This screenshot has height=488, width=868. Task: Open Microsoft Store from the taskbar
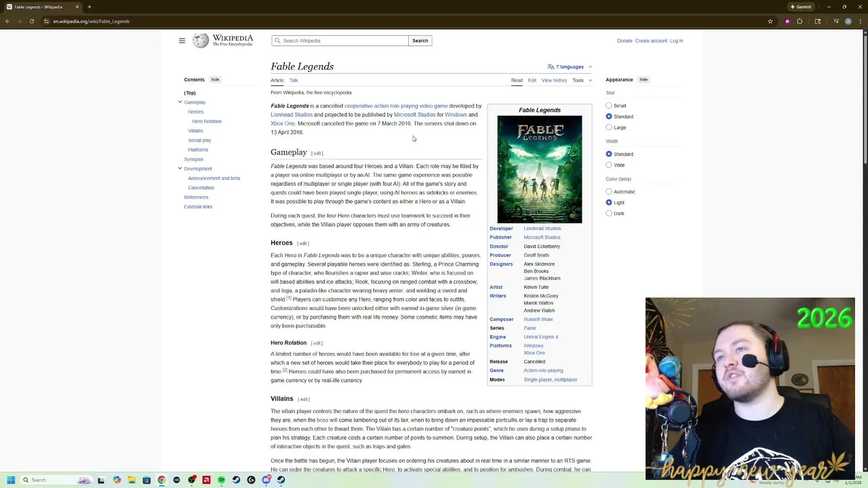tap(146, 480)
